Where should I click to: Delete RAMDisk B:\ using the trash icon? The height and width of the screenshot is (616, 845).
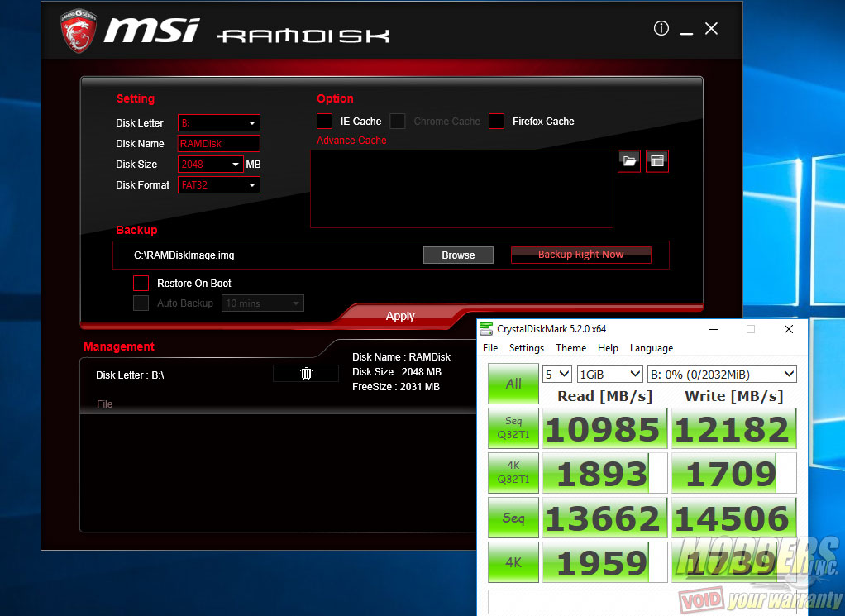(x=305, y=373)
